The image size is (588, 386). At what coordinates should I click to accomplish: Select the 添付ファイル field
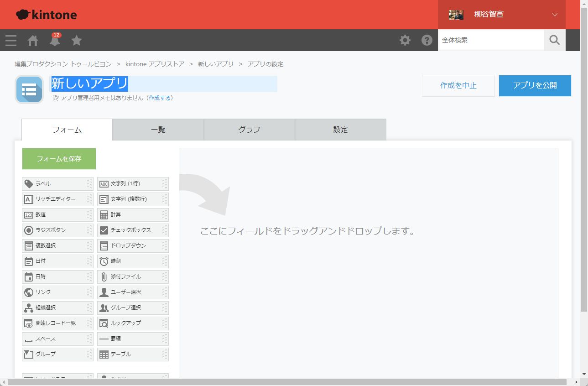(x=133, y=277)
